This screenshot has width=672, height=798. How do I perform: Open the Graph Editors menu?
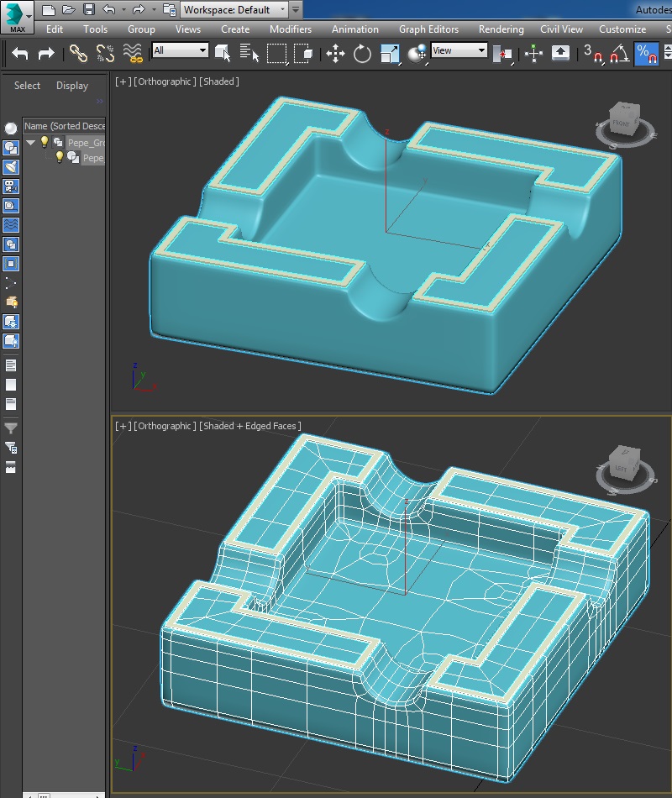pyautogui.click(x=428, y=29)
